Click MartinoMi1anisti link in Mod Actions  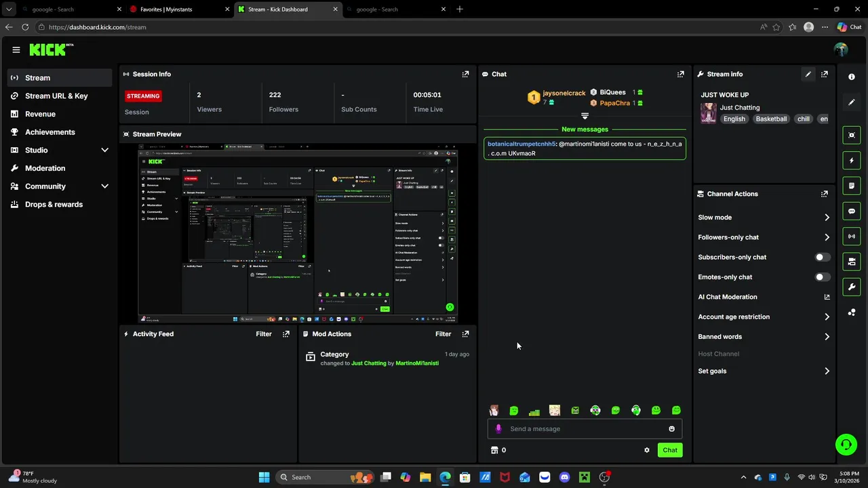click(x=417, y=363)
